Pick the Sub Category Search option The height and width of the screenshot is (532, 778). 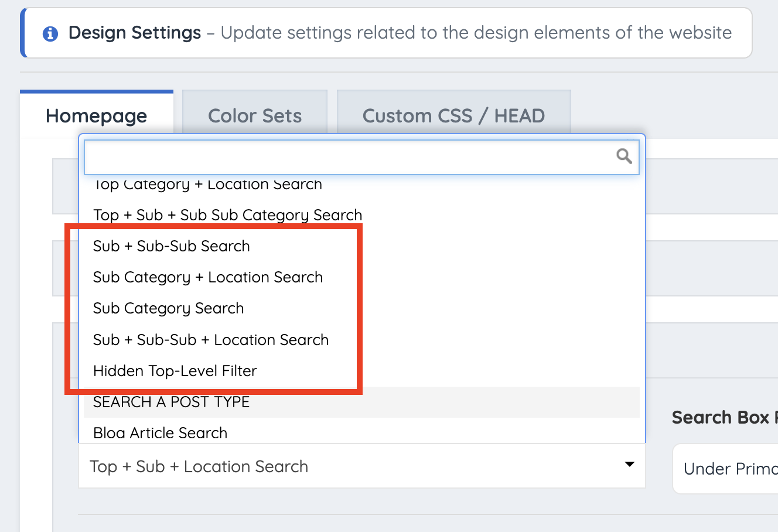pyautogui.click(x=168, y=308)
